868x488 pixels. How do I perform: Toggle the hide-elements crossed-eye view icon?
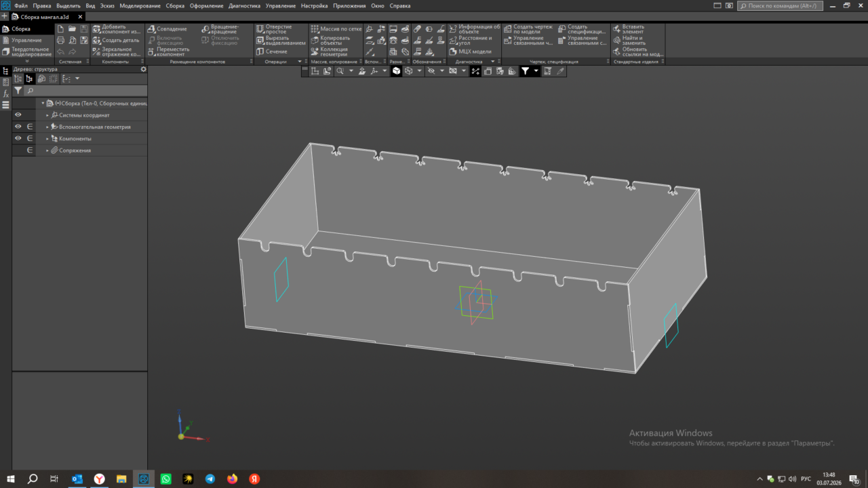(431, 71)
